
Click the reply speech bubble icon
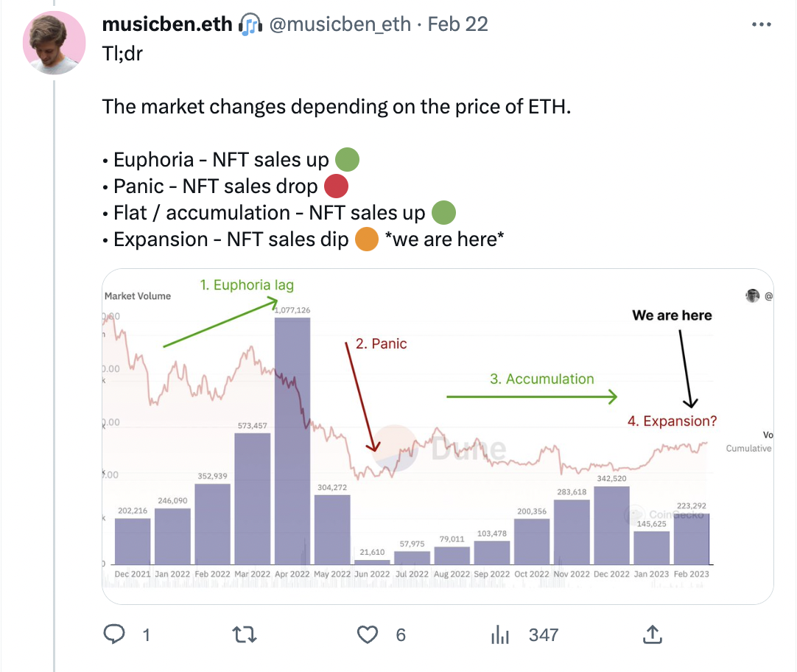(114, 634)
